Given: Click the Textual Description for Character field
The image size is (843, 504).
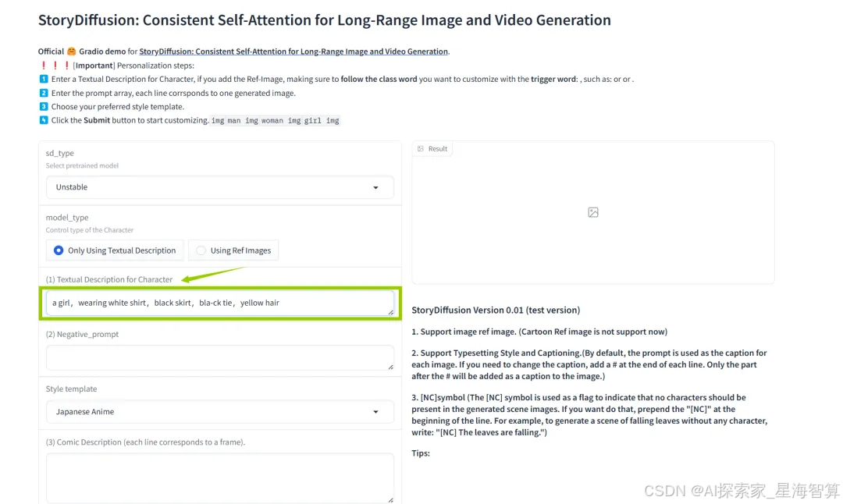Looking at the screenshot, I should click(x=220, y=303).
